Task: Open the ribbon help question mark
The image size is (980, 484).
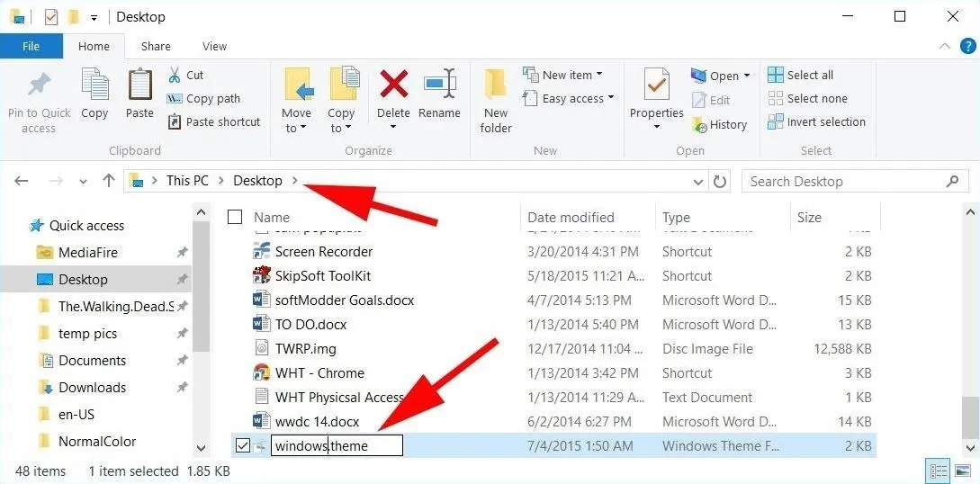Action: coord(966,46)
